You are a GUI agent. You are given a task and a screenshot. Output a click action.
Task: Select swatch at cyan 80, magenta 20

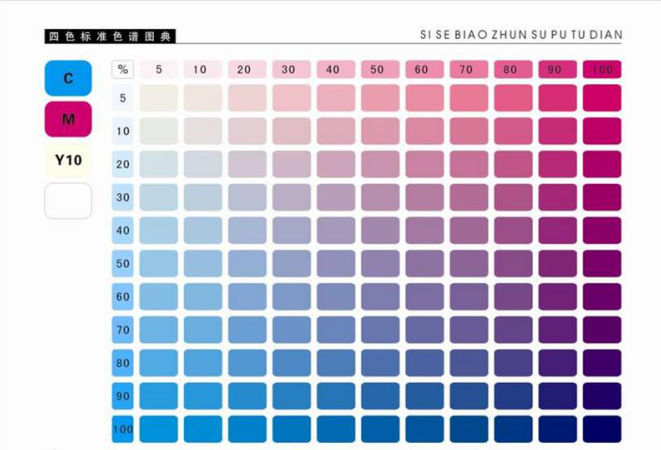pyautogui.click(x=246, y=363)
